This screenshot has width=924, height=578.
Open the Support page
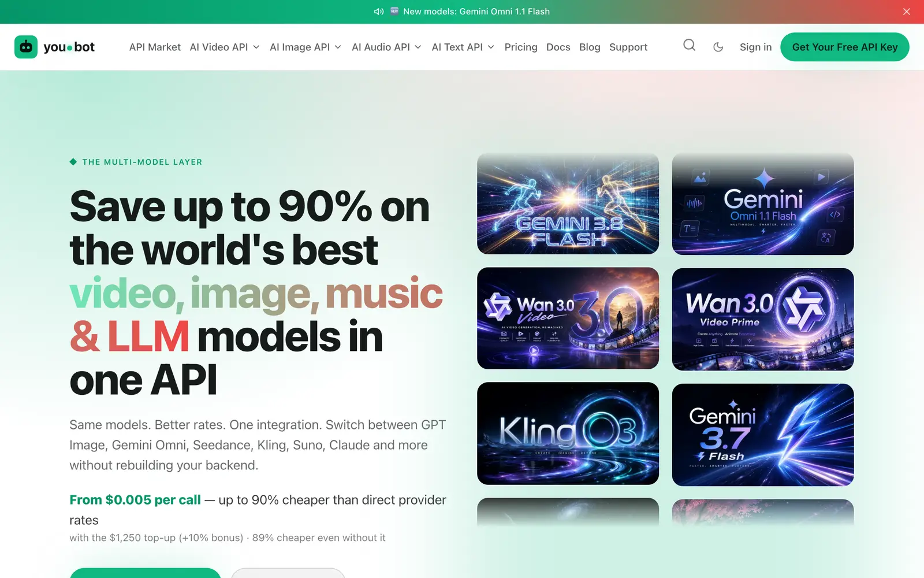pos(628,47)
